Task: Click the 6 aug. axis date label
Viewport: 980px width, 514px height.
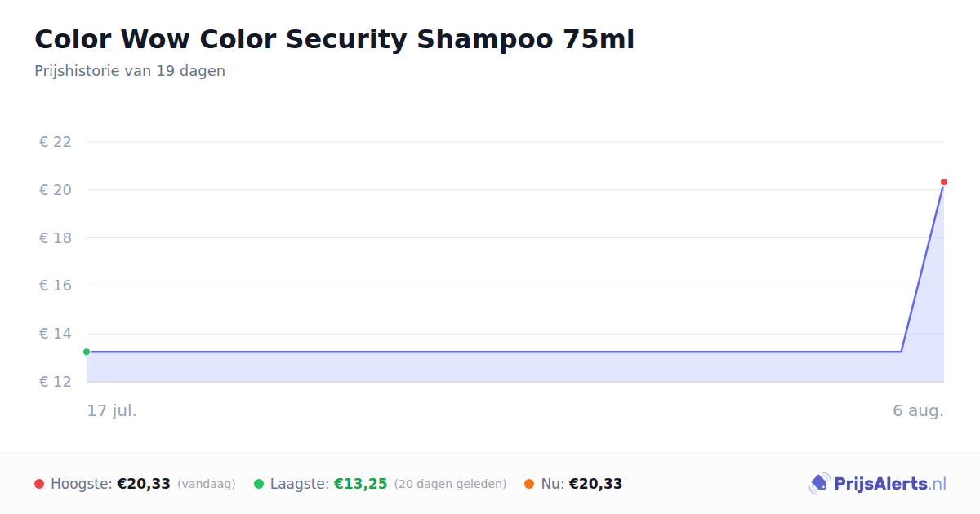Action: 918,410
